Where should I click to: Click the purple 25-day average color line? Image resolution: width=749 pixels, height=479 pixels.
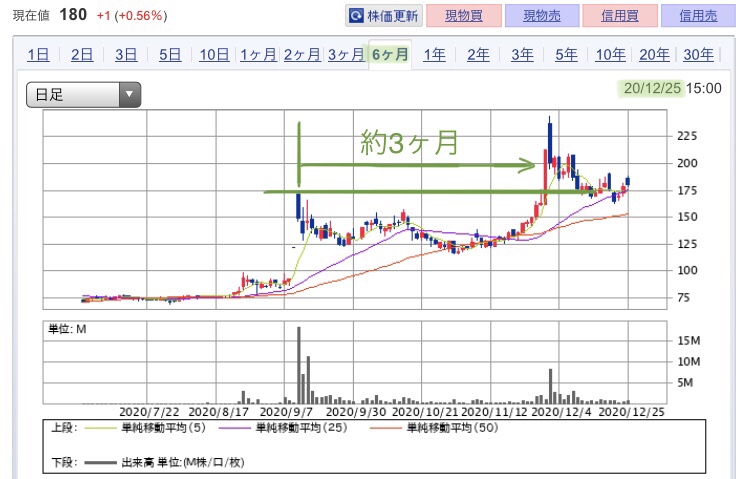(x=235, y=428)
